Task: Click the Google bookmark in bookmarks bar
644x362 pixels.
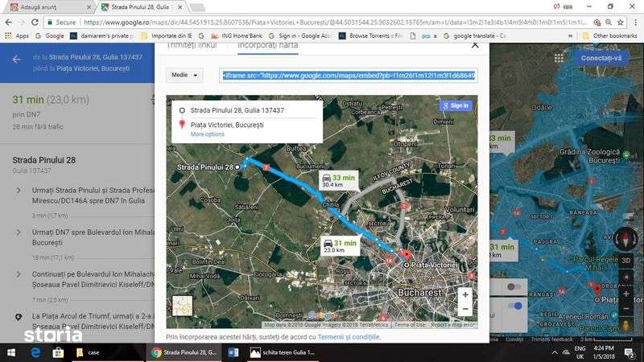Action: tap(50, 36)
